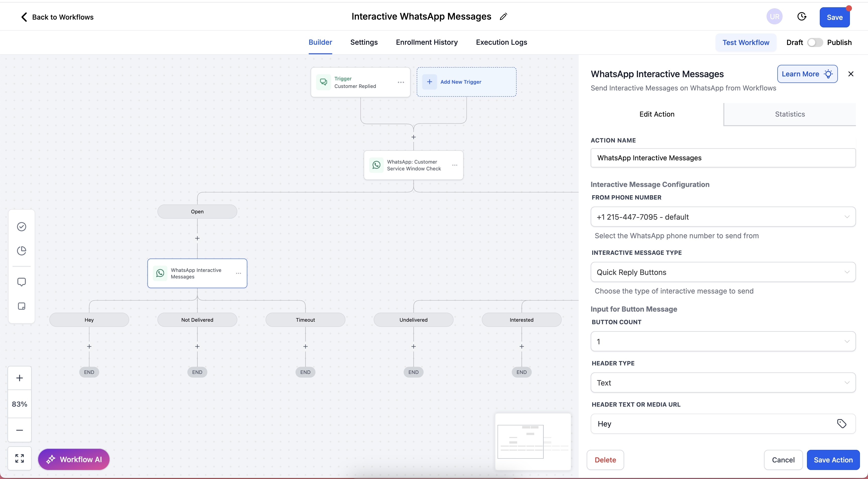Click the checkmark circle icon in left toolbar
The width and height of the screenshot is (868, 479).
coord(22,226)
